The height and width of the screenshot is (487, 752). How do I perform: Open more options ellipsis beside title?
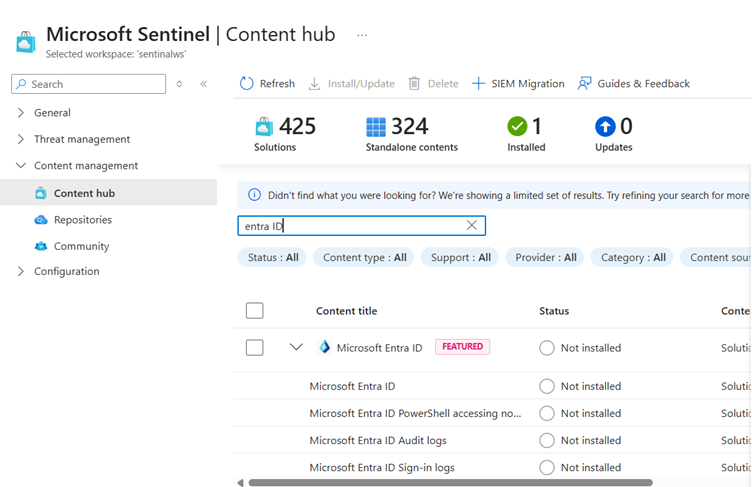(362, 35)
